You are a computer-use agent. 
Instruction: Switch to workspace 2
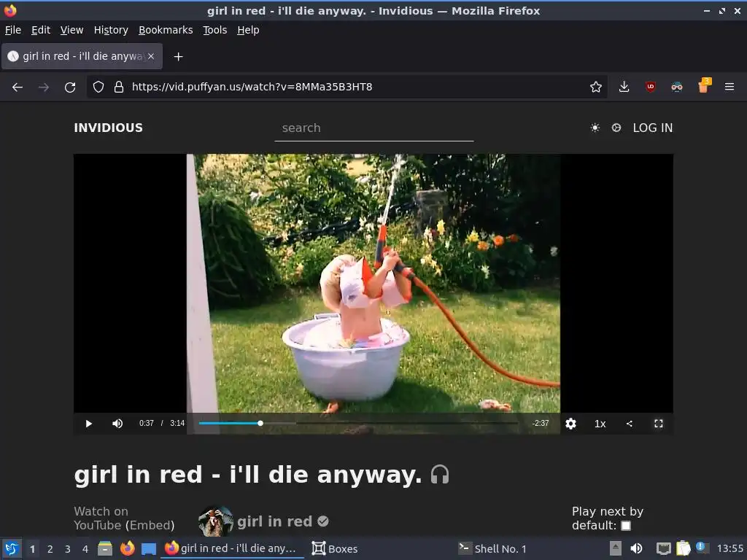click(50, 549)
